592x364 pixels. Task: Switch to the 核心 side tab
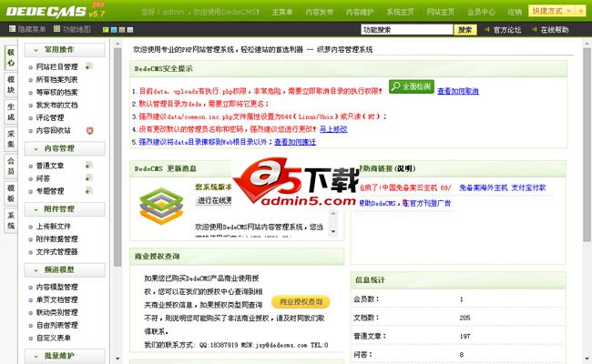click(x=11, y=57)
